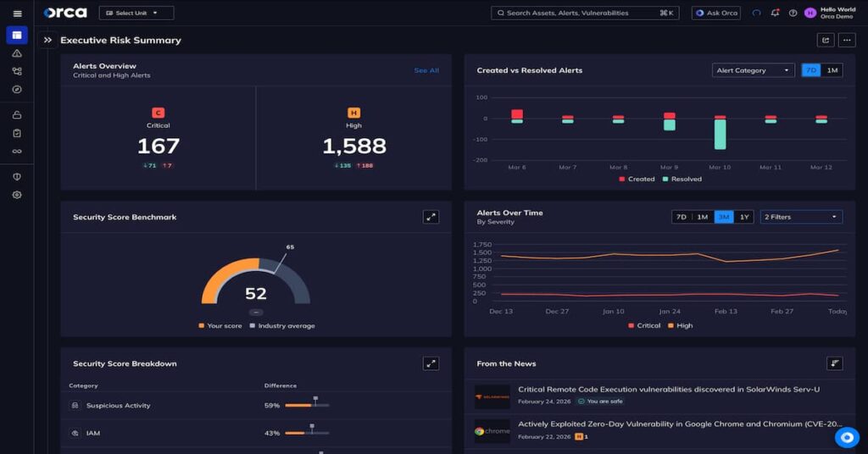Open the infinity loop icon in sidebar
868x454 pixels.
click(x=17, y=151)
